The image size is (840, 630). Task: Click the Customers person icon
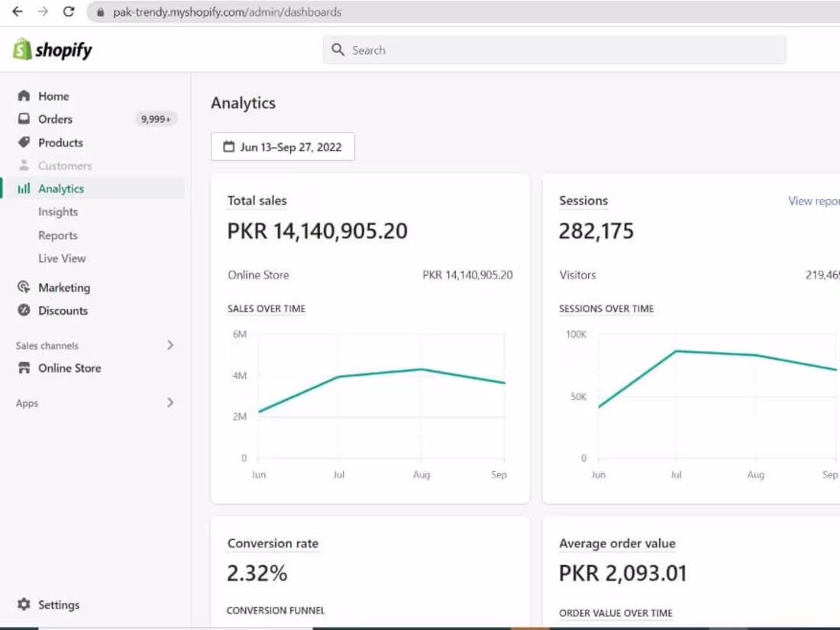[24, 165]
